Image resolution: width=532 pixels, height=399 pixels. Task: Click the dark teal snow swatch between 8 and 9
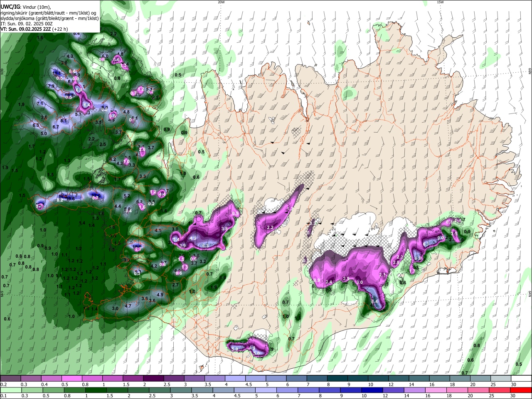click(337, 379)
